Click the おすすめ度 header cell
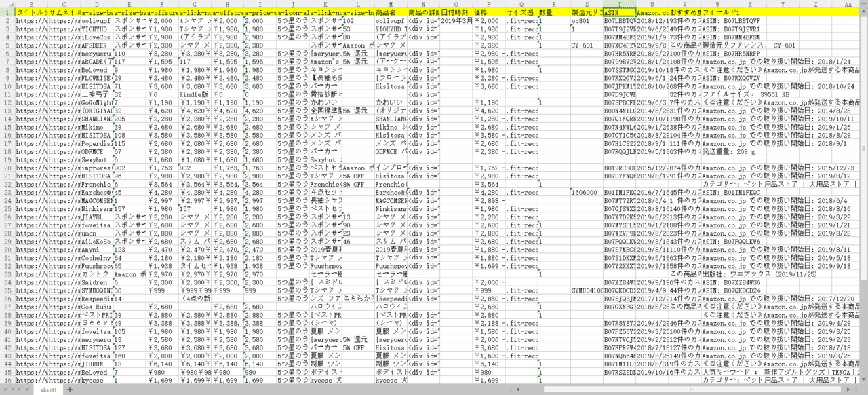The height and width of the screenshot is (395, 868). pyautogui.click(x=686, y=12)
